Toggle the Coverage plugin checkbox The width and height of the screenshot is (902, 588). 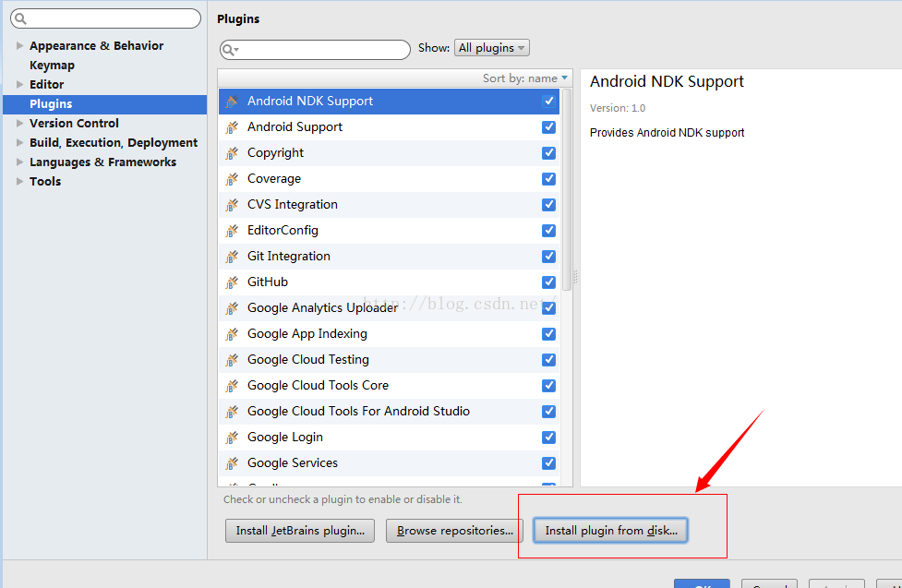(x=548, y=179)
